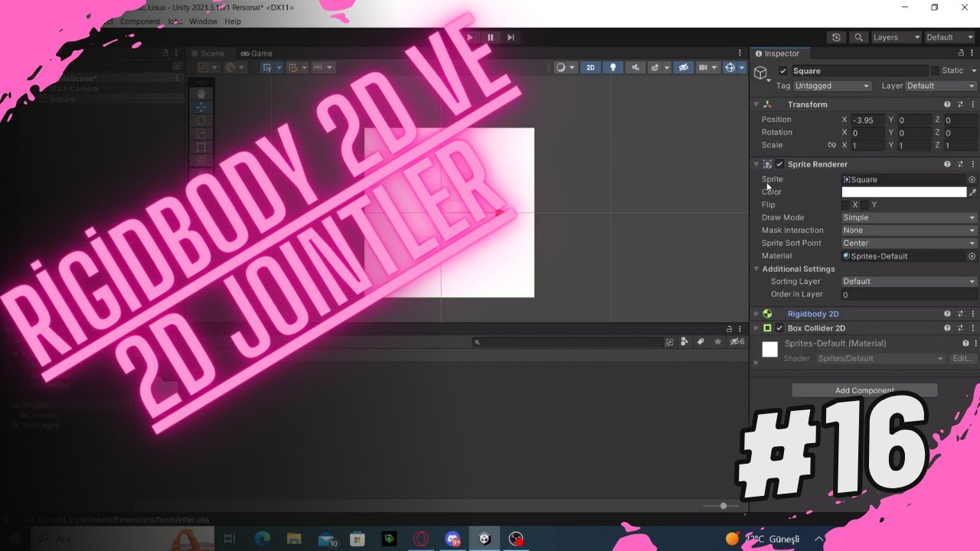This screenshot has width=980, height=551.
Task: Toggle hidden objects visibility eye icon
Action: coord(683,67)
